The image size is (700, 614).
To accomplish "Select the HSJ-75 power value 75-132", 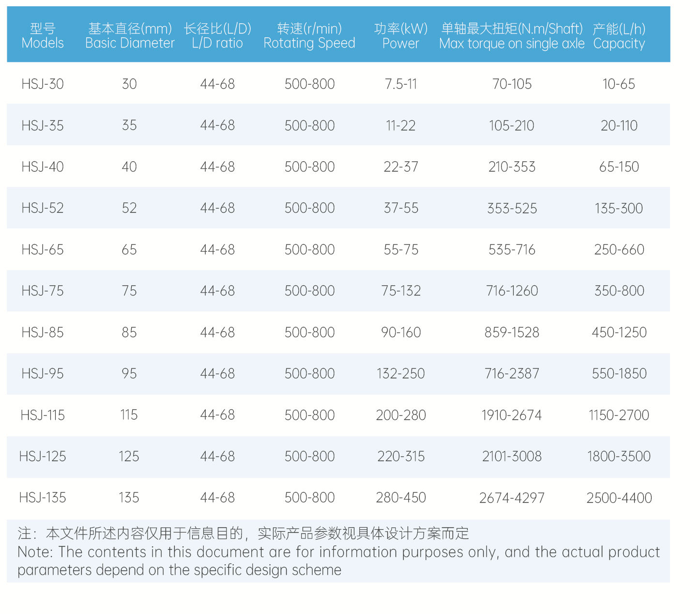I will pyautogui.click(x=401, y=291).
